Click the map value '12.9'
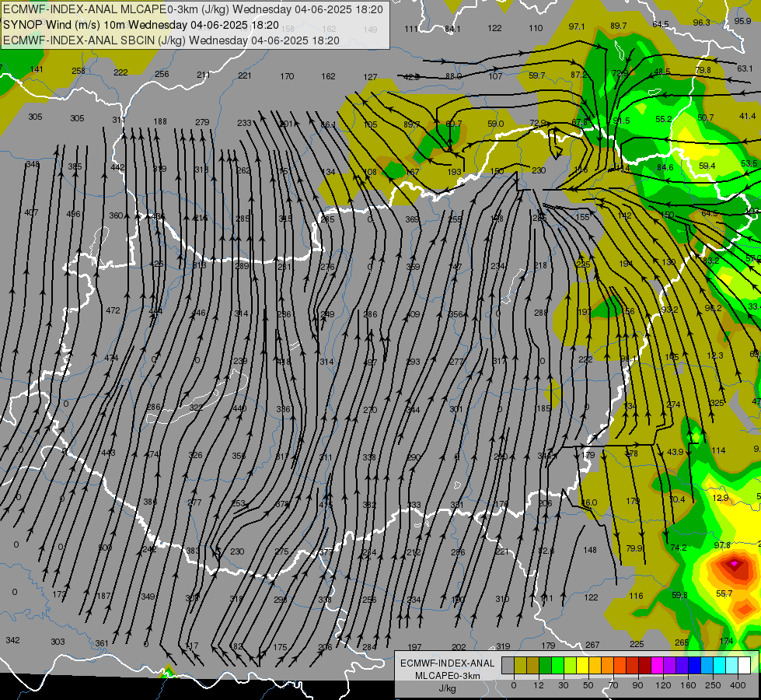This screenshot has width=761, height=700. click(721, 498)
